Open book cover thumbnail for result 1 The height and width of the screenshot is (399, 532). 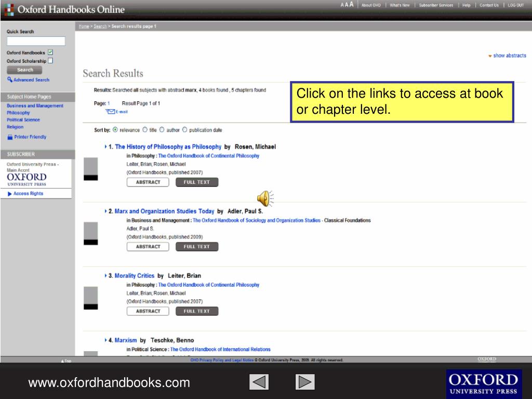pos(90,169)
